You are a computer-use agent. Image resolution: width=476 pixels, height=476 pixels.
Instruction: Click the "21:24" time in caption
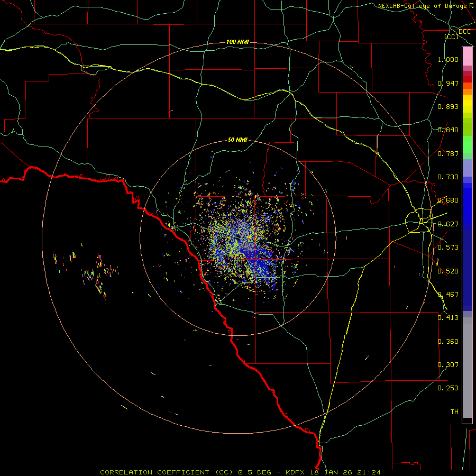click(x=369, y=472)
